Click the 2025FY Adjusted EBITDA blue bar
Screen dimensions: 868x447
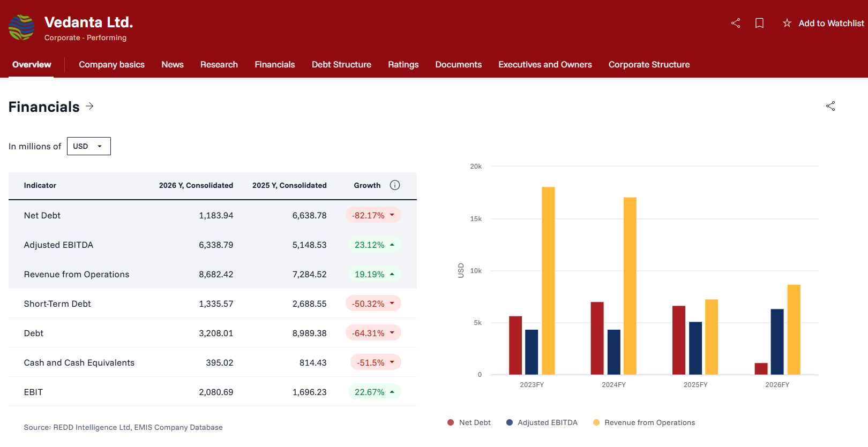[695, 348]
